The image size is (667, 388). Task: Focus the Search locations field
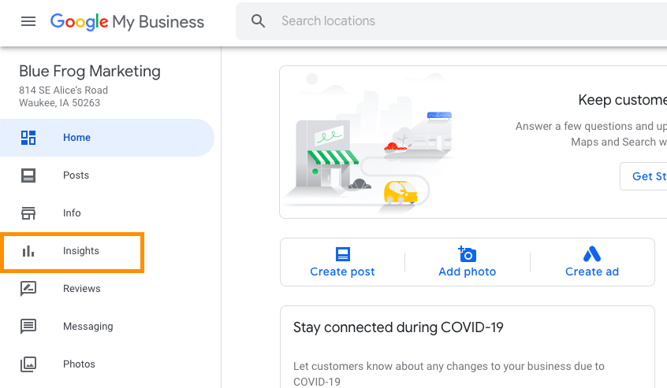(451, 21)
